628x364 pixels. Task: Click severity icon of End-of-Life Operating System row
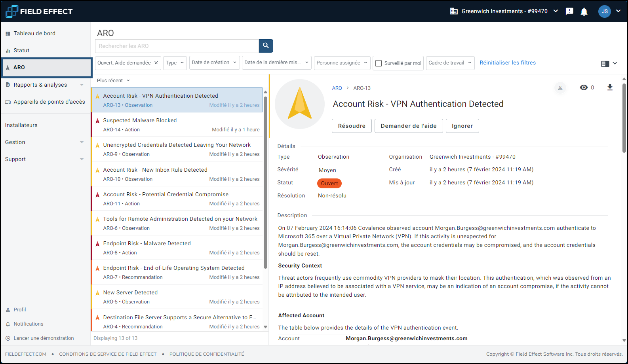click(97, 268)
